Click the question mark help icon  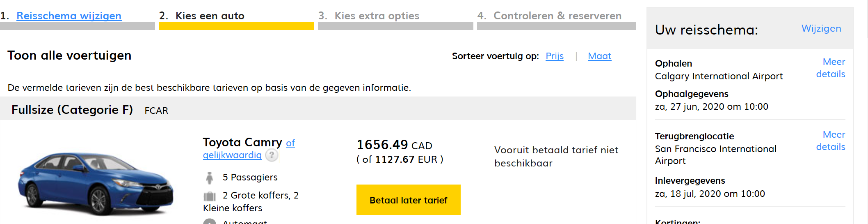271,155
